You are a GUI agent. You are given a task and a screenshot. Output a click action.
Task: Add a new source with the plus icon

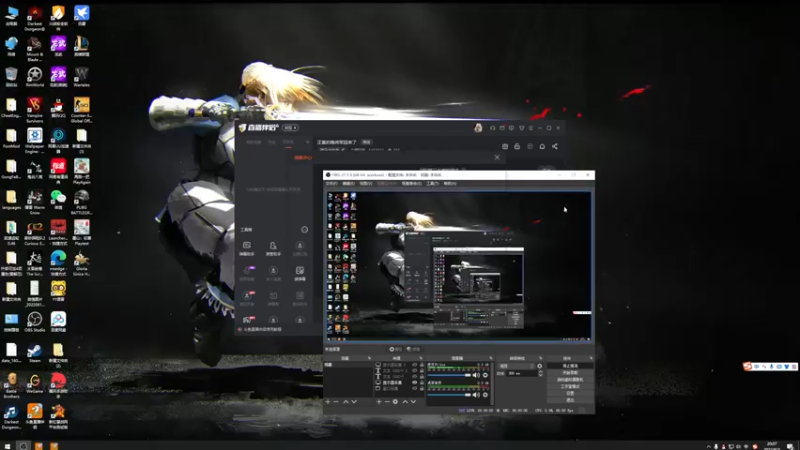[379, 402]
